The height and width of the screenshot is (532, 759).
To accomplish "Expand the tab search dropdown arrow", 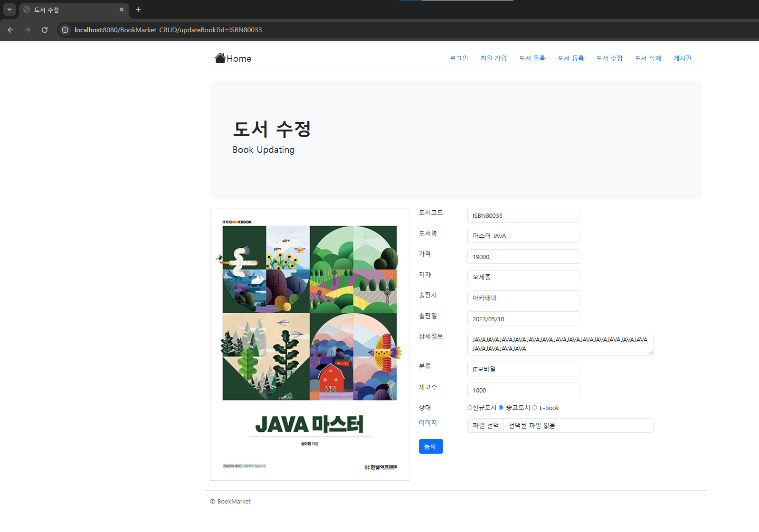I will 9,9.
